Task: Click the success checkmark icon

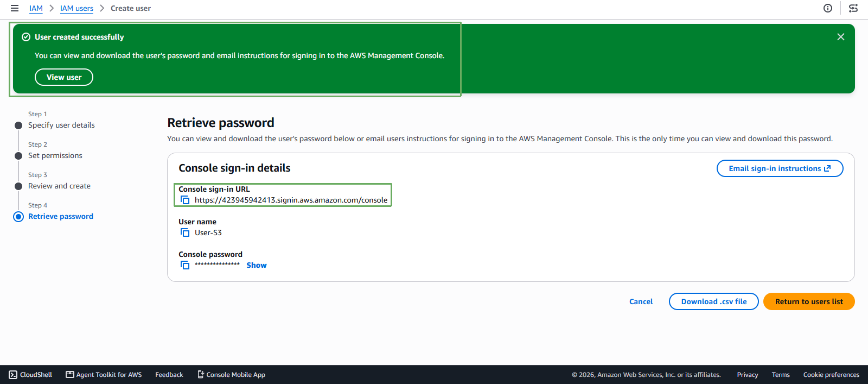Action: pyautogui.click(x=25, y=37)
